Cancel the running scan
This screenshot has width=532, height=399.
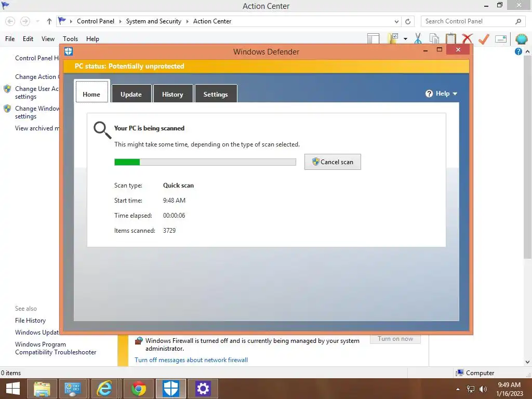coord(332,162)
